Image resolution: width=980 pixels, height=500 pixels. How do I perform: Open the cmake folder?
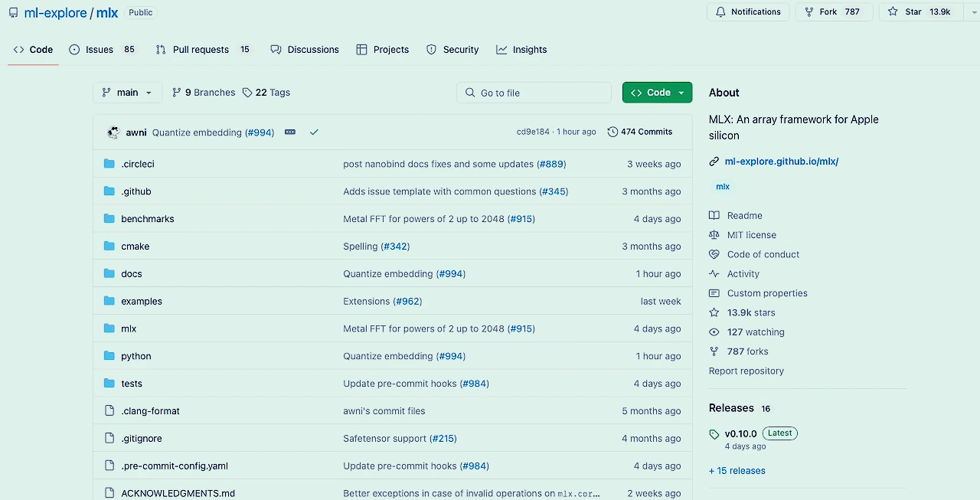(135, 247)
